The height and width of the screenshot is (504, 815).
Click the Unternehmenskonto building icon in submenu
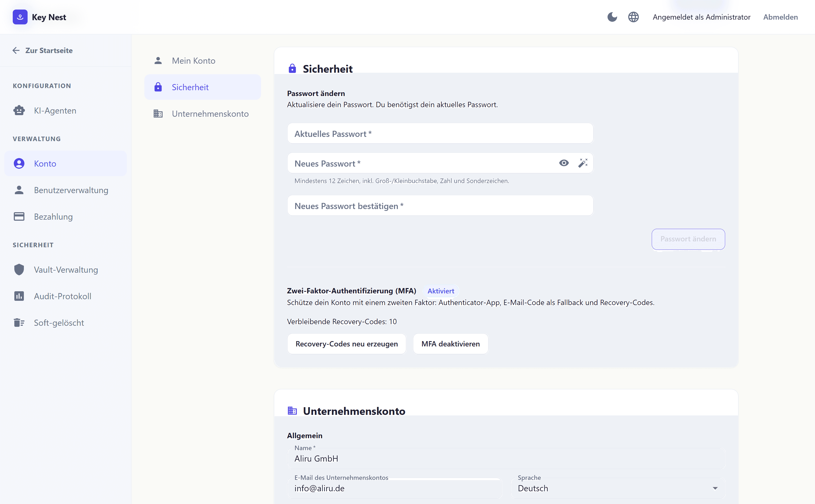158,114
